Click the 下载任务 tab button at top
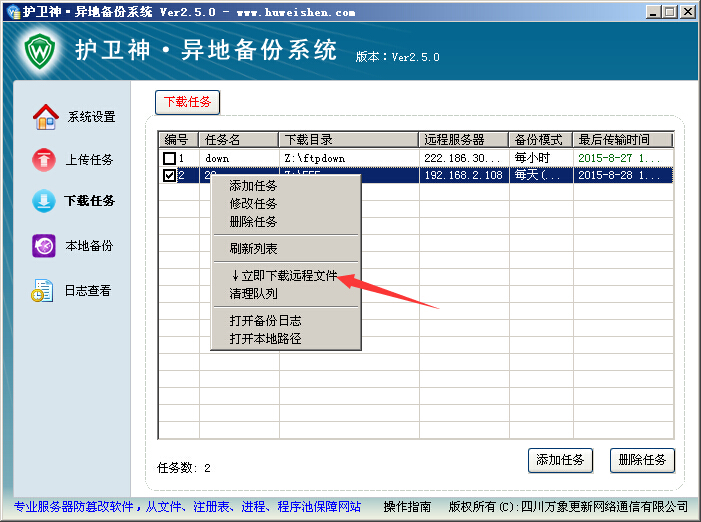This screenshot has height=522, width=701. [x=187, y=102]
